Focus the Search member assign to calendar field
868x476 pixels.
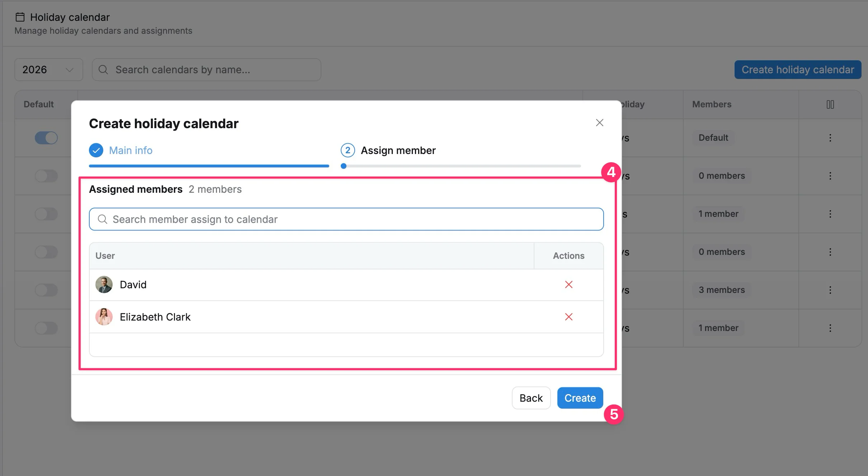346,219
